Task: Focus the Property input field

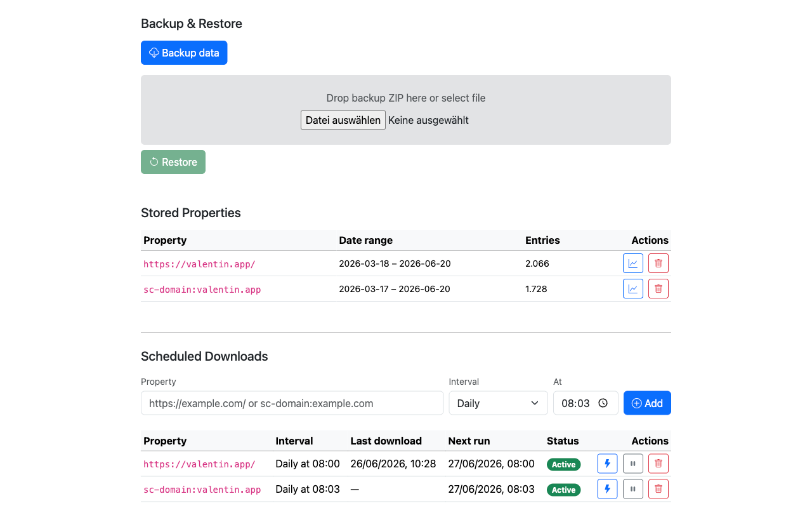Action: (x=292, y=403)
